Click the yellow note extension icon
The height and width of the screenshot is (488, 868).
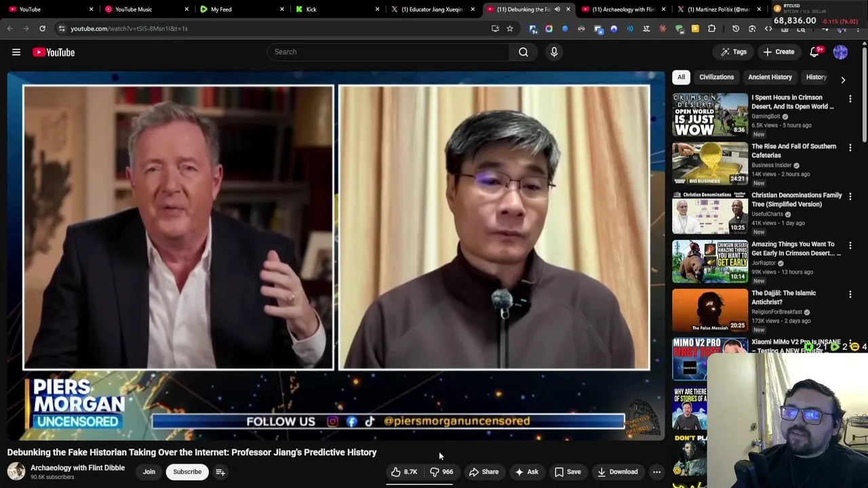coord(695,28)
